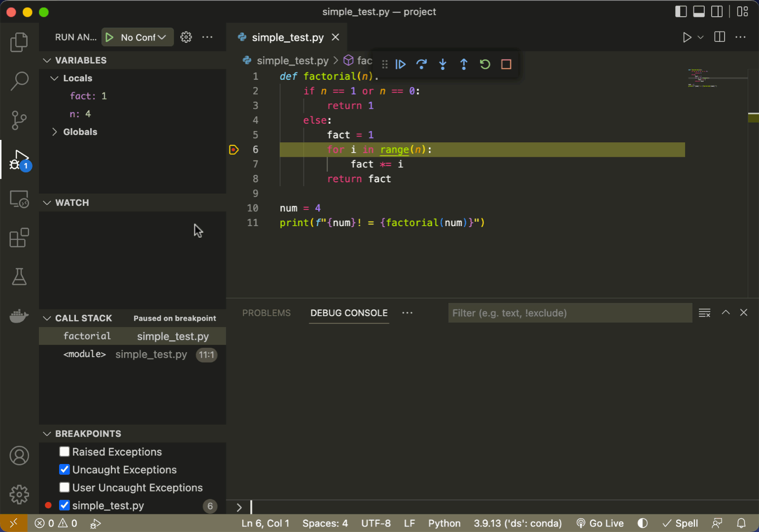The image size is (759, 532).
Task: Change indentation via Spaces: 4
Action: pyautogui.click(x=325, y=523)
